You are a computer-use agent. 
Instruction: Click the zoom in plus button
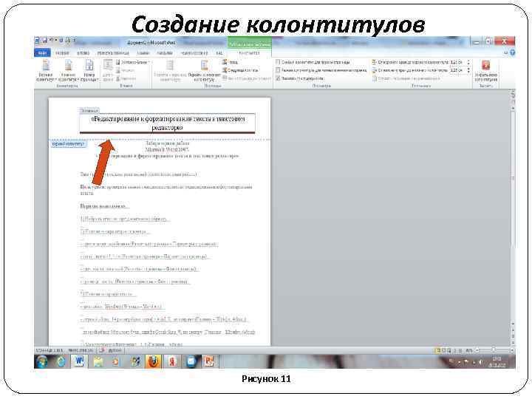pyautogui.click(x=512, y=350)
